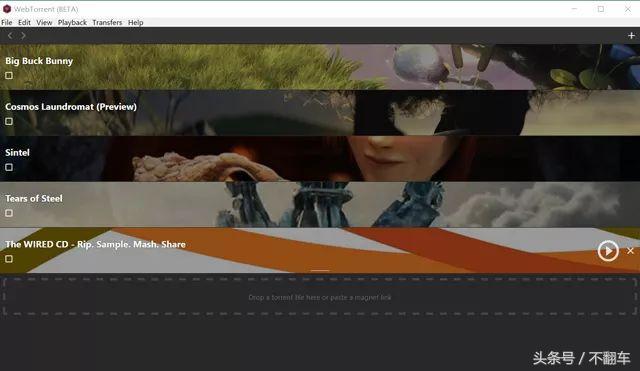
Task: Click the WebTorrent app logo icon
Action: pyautogui.click(x=7, y=9)
